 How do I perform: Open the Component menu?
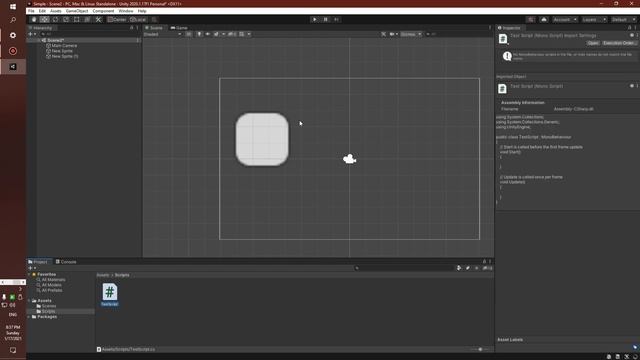tap(103, 11)
